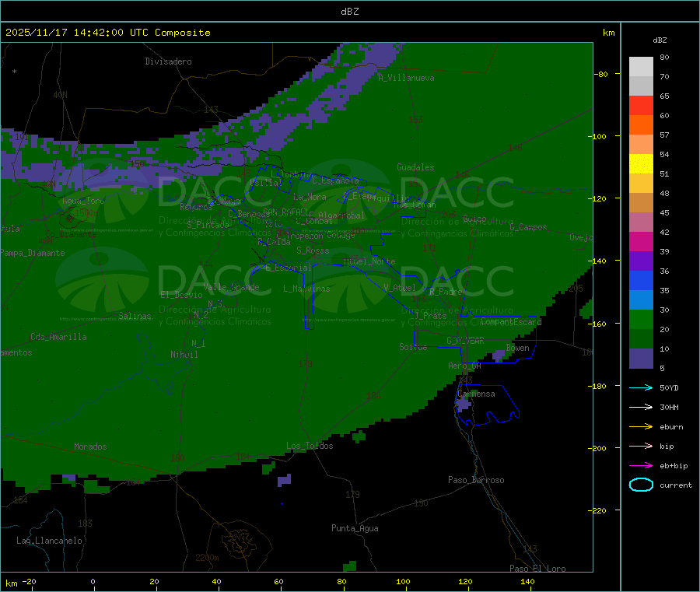700x592 pixels.
Task: Click the cyan 50YD arrow symbol
Action: point(641,387)
